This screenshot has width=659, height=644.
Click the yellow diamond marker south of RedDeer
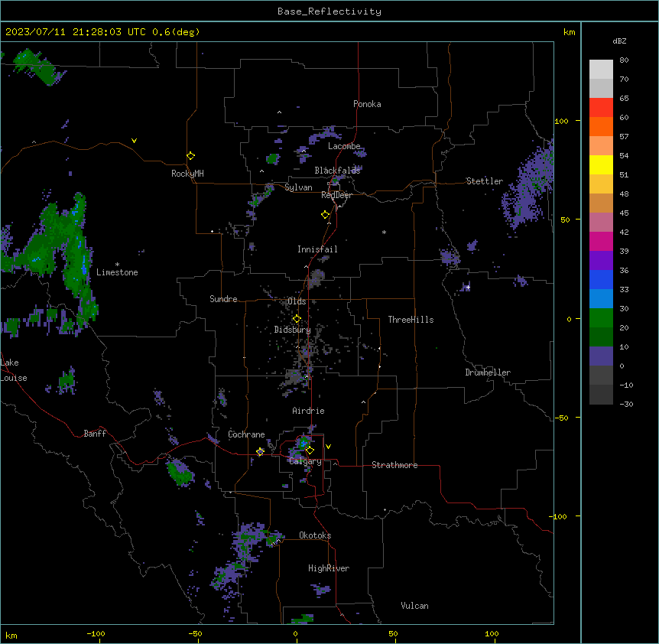[x=325, y=215]
